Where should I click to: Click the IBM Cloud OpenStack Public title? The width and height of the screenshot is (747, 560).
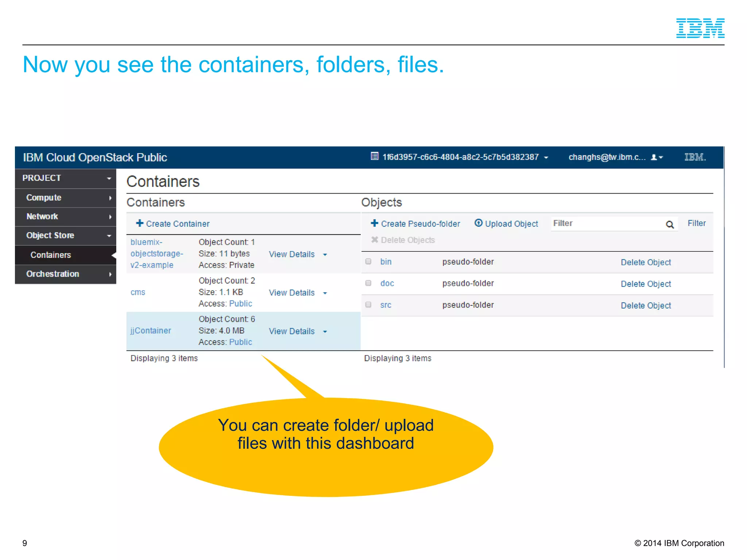tap(95, 157)
